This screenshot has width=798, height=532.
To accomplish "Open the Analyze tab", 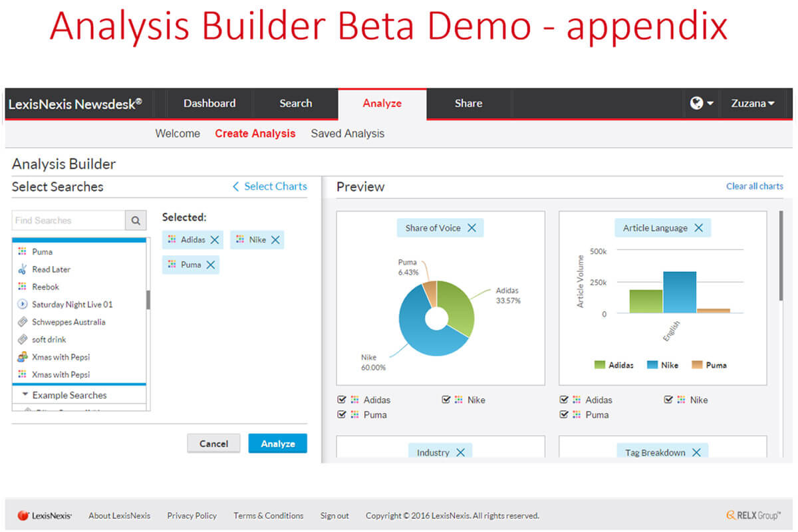I will 382,103.
